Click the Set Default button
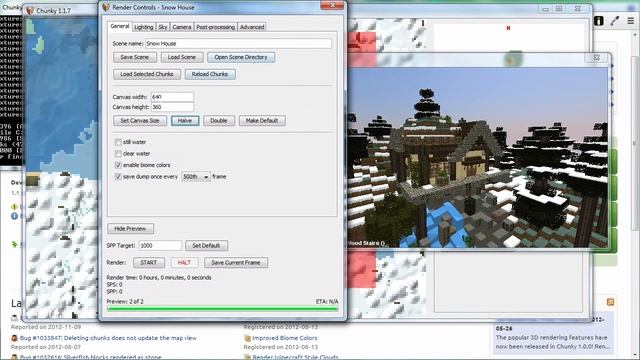The width and height of the screenshot is (640, 360). (207, 246)
